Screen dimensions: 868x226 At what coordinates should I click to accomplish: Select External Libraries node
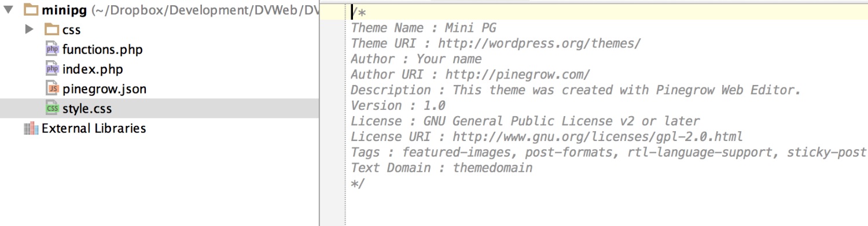click(x=94, y=128)
